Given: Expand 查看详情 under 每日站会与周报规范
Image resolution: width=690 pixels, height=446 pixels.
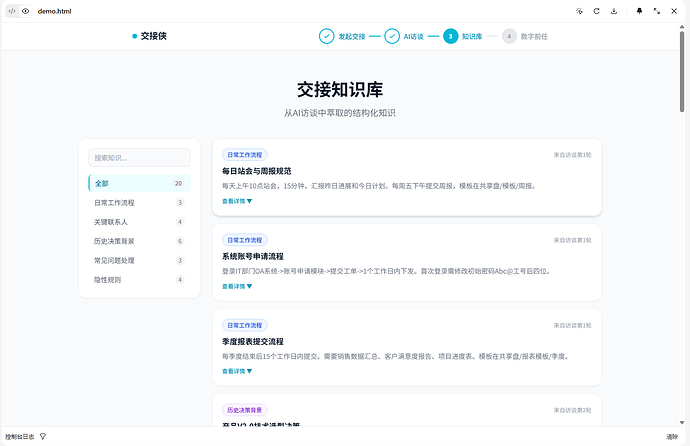Looking at the screenshot, I should point(237,201).
